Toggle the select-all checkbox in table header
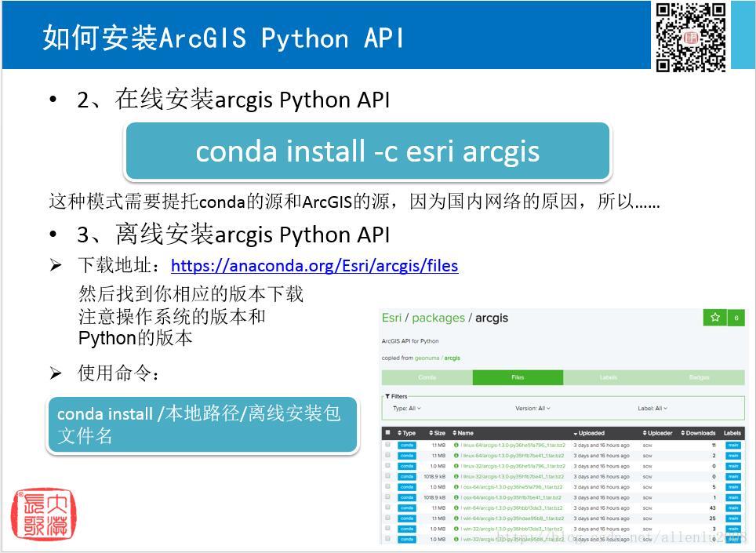This screenshot has height=553, width=756. coord(387,432)
